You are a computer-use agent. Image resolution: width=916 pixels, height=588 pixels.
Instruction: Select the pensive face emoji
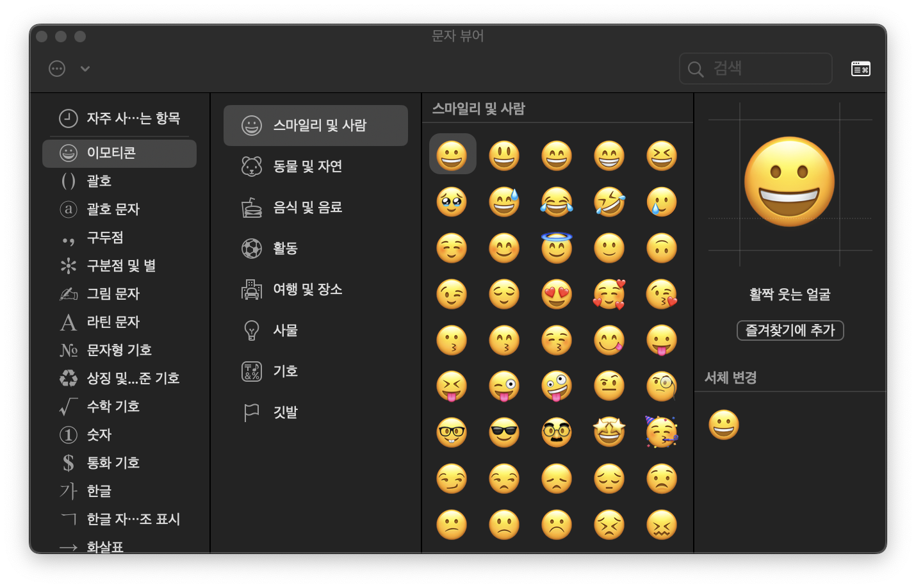coord(609,478)
